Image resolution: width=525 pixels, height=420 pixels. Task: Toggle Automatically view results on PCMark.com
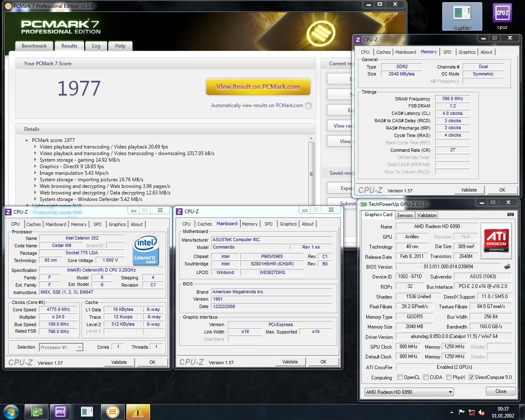point(308,105)
